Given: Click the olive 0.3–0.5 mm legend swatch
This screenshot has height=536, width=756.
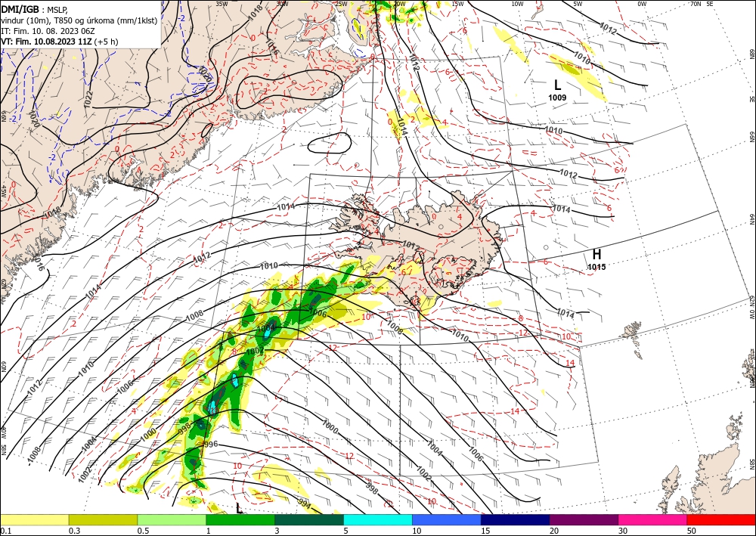Looking at the screenshot, I should click(x=103, y=519).
